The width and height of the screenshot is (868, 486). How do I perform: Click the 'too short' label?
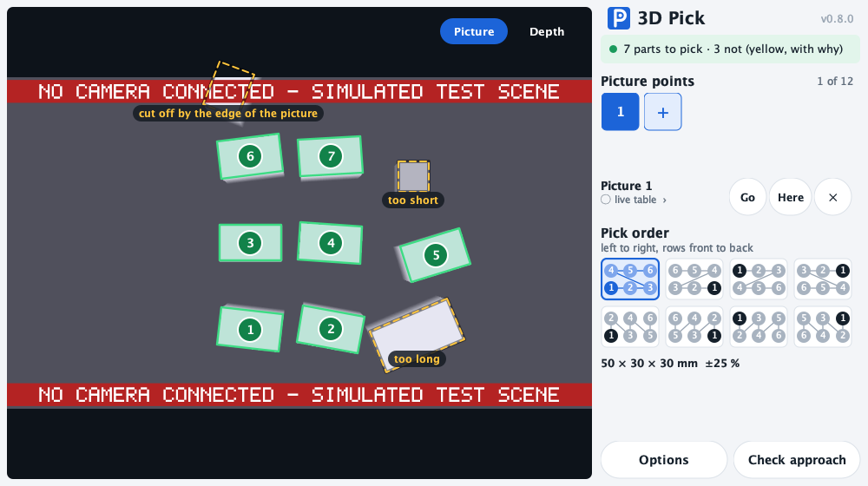pos(413,200)
